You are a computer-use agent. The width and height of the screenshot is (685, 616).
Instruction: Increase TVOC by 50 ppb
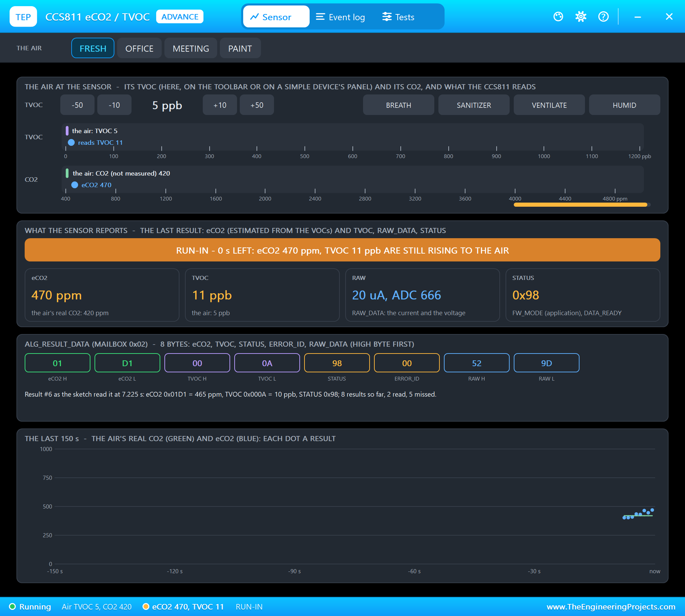pyautogui.click(x=257, y=105)
